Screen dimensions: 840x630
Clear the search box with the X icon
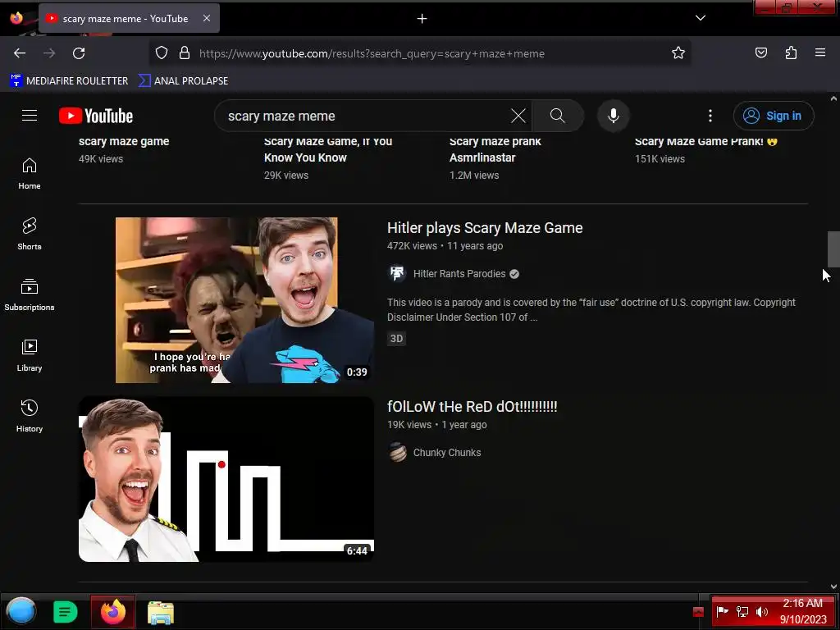pos(518,116)
